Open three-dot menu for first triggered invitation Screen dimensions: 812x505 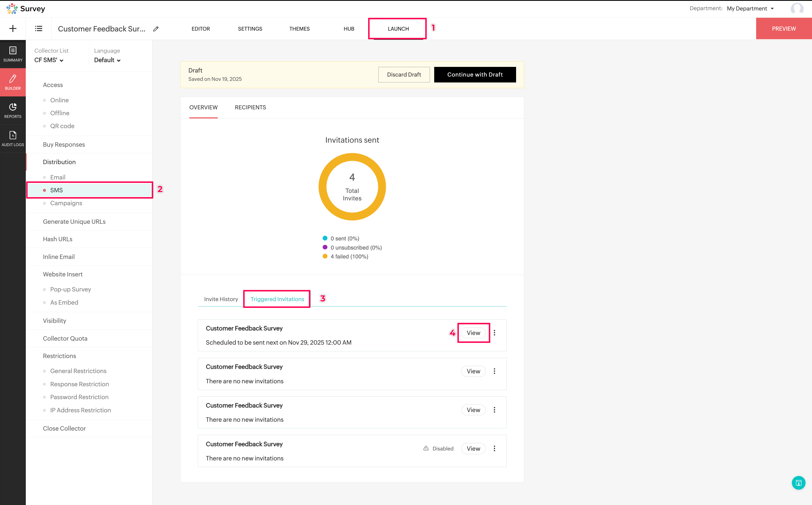coord(494,333)
